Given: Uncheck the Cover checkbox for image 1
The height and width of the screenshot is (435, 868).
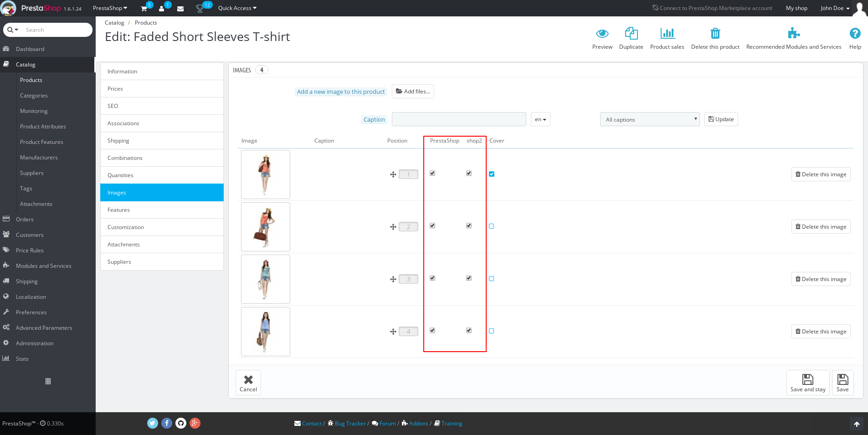Looking at the screenshot, I should [x=491, y=174].
